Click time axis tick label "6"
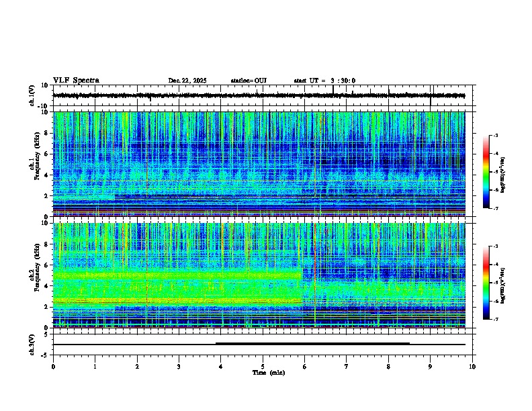The width and height of the screenshot is (532, 411). click(x=305, y=367)
